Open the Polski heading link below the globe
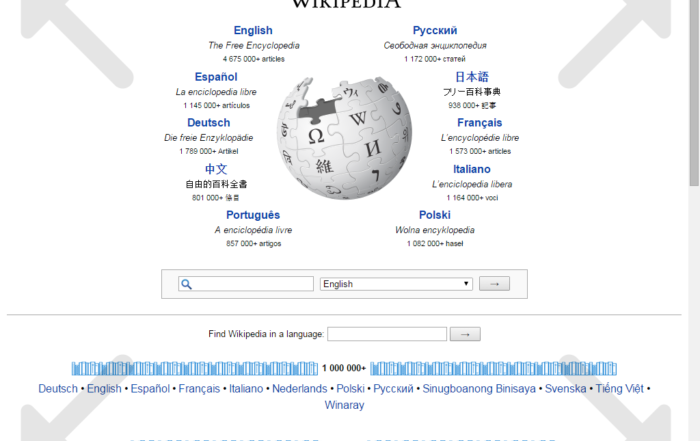 435,215
